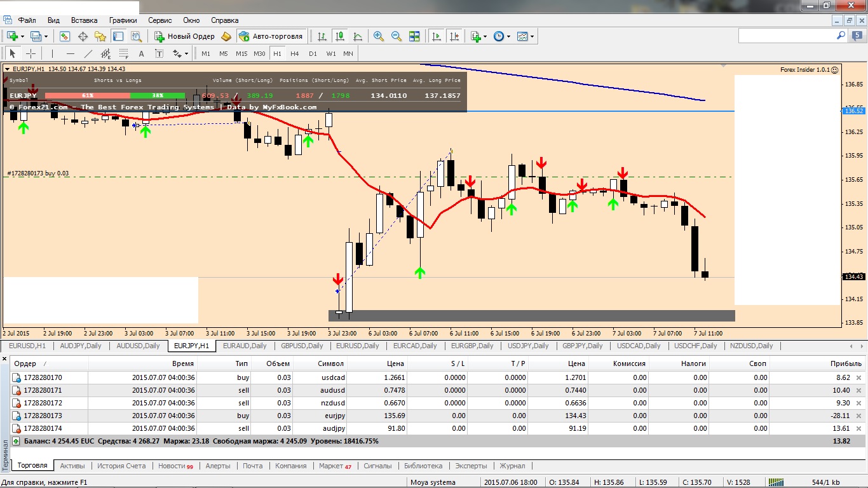Select the equidistant channel tool
The height and width of the screenshot is (488, 868).
point(105,53)
